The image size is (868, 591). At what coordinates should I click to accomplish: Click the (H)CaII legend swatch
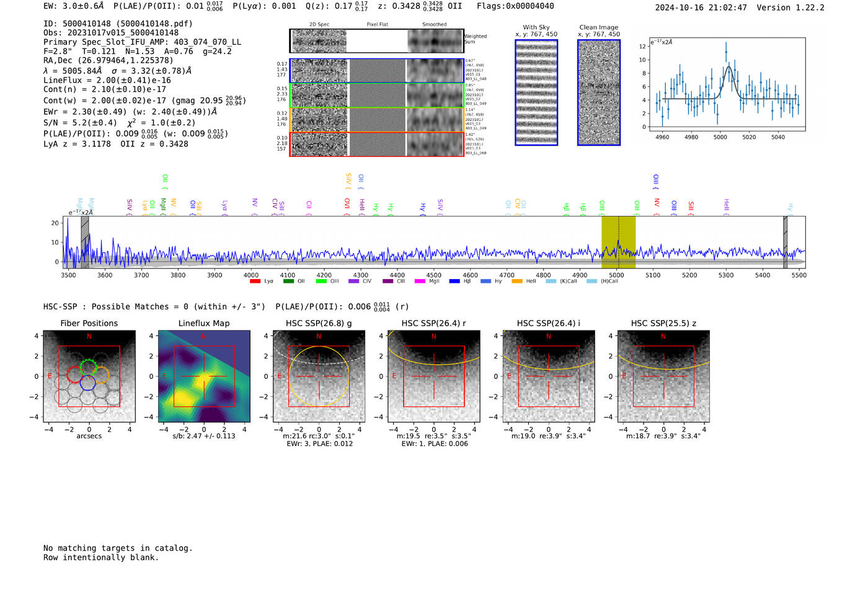coord(591,282)
